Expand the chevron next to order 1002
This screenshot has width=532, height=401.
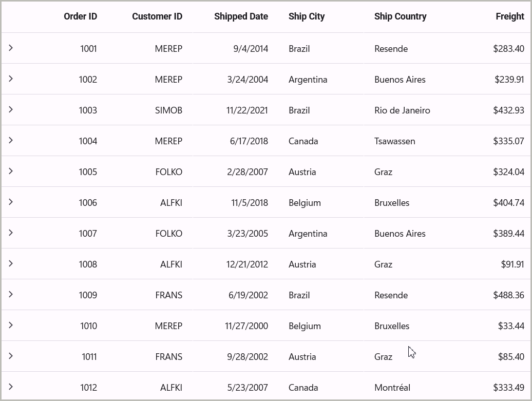pos(11,79)
